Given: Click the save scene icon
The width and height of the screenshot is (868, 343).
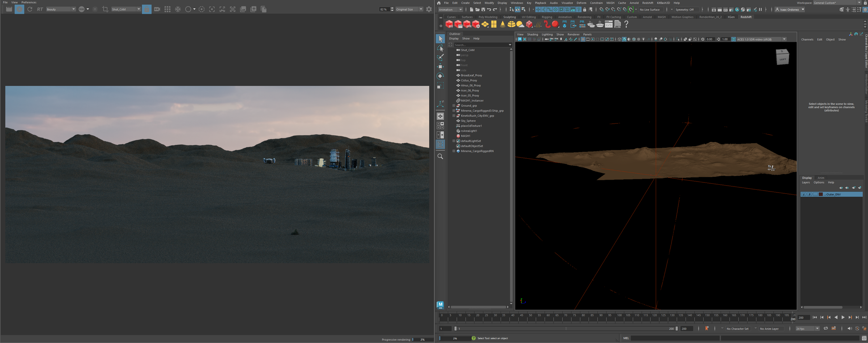Looking at the screenshot, I should tap(483, 9).
